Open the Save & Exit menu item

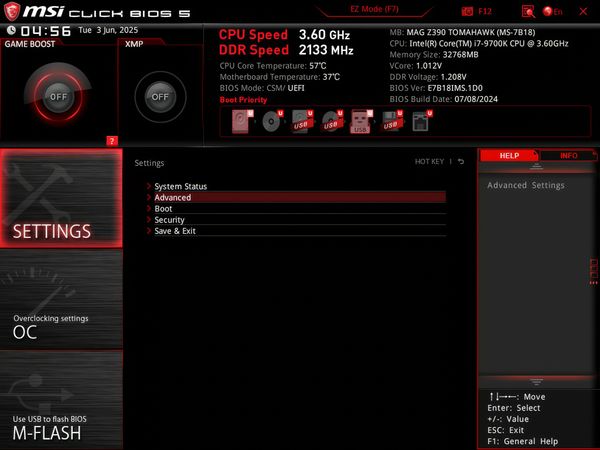click(x=175, y=230)
